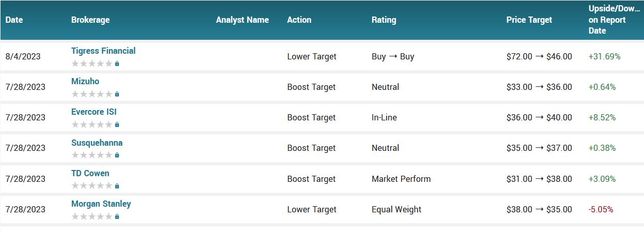Viewport: 644px width, 232px height.
Task: Open the Tigress Financial brokerage link
Action: point(103,51)
